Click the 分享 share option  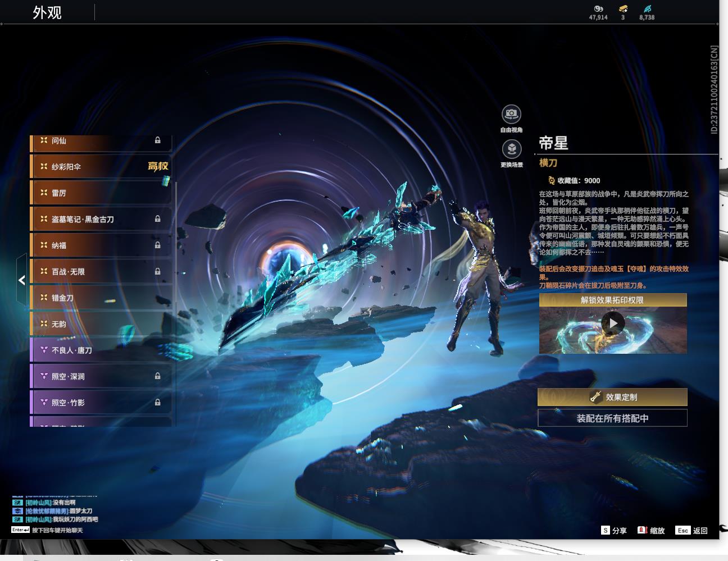[x=614, y=530]
